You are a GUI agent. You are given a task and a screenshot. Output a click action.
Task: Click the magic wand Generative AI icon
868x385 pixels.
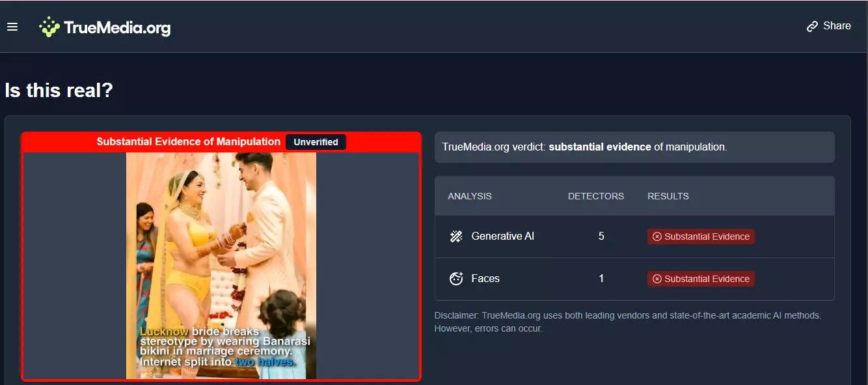(455, 236)
